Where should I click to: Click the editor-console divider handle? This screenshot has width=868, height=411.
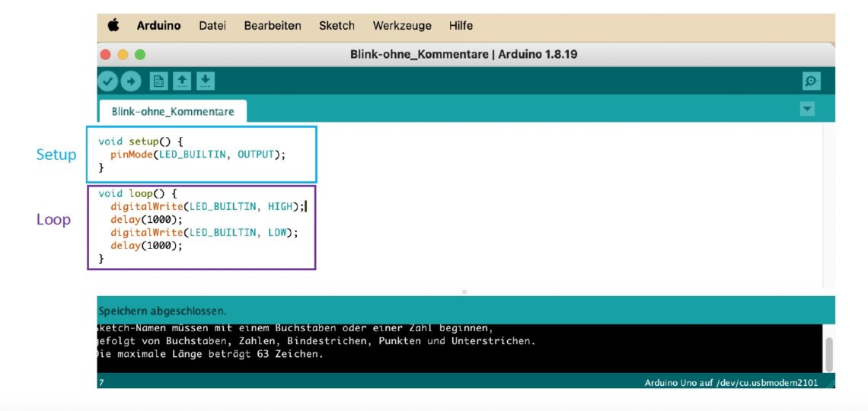coord(464,292)
